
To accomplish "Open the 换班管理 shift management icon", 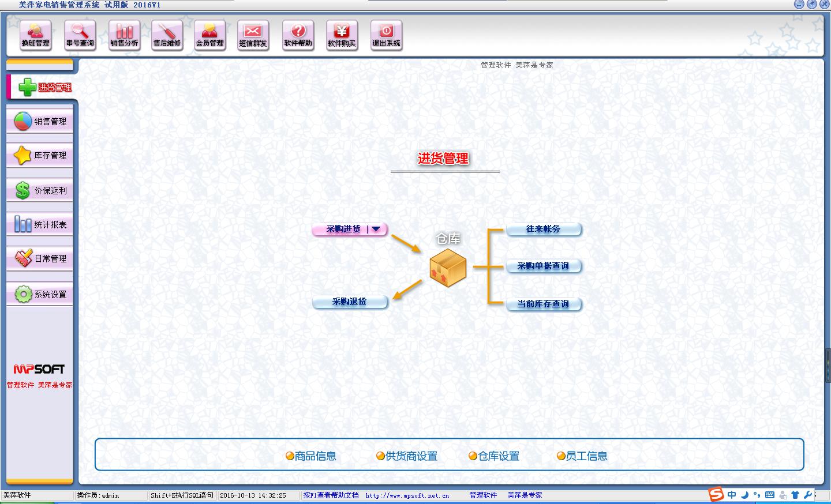I will pos(36,35).
